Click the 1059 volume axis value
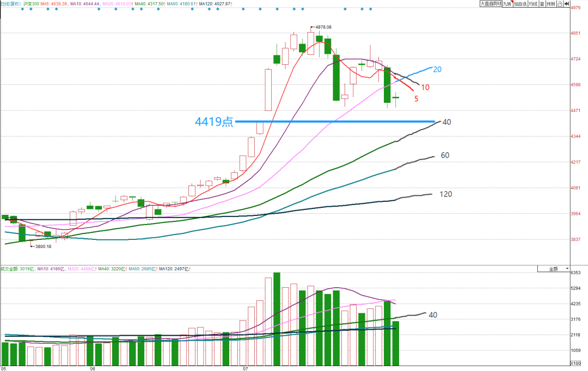 coord(575,350)
